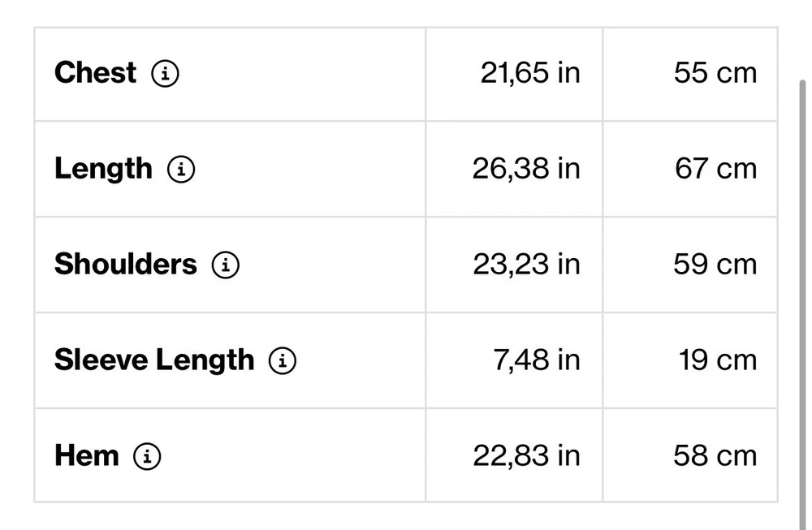Select the Length row label
812x530 pixels.
[103, 169]
